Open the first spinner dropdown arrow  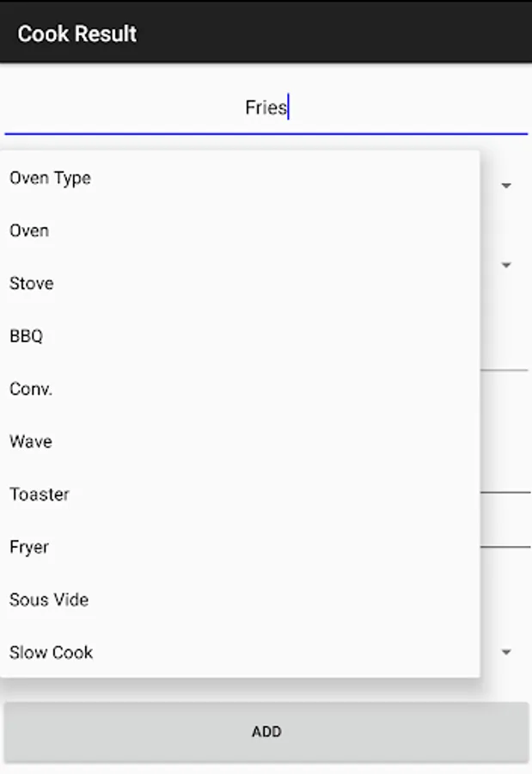point(506,186)
